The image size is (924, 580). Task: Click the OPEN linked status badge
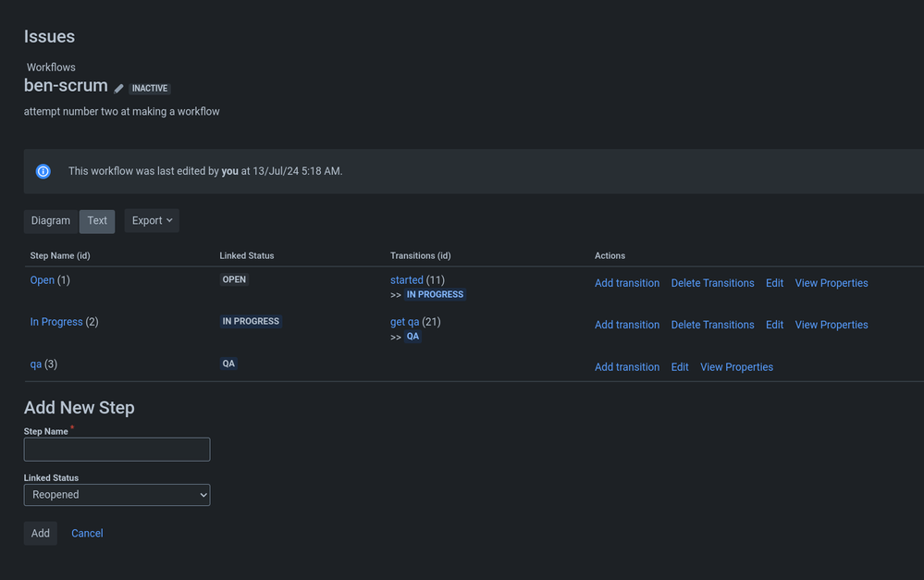(x=234, y=279)
